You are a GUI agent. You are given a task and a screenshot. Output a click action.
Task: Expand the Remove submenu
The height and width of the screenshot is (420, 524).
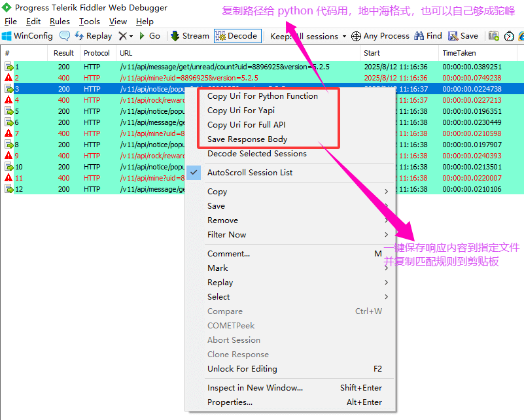(387, 220)
